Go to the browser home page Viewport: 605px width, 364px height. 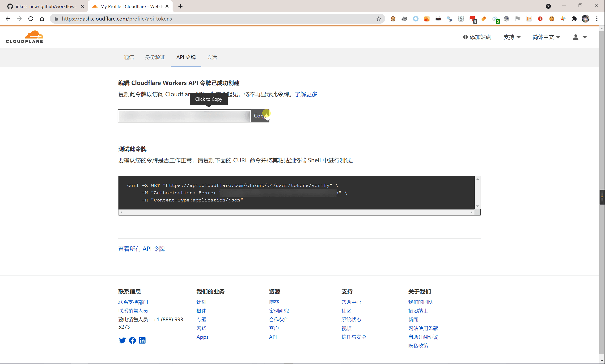click(x=42, y=19)
